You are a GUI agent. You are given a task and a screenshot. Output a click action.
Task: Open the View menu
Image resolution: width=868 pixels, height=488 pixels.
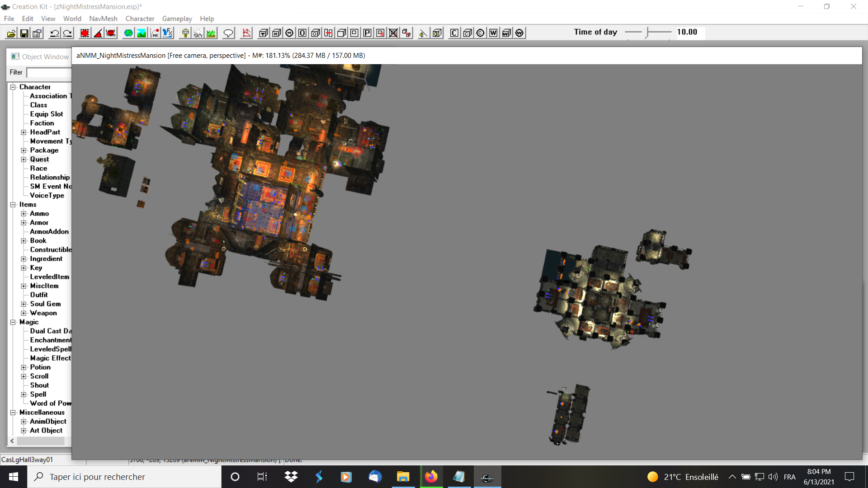tap(48, 19)
